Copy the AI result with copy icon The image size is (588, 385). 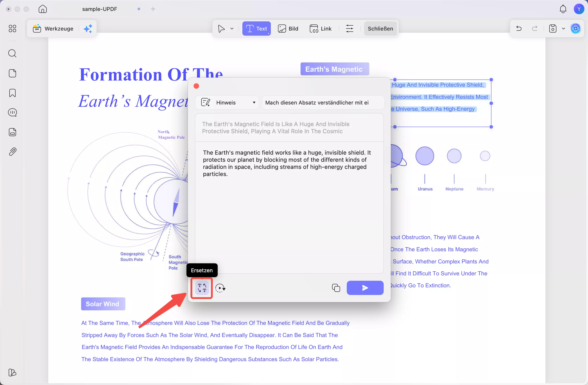click(x=336, y=288)
